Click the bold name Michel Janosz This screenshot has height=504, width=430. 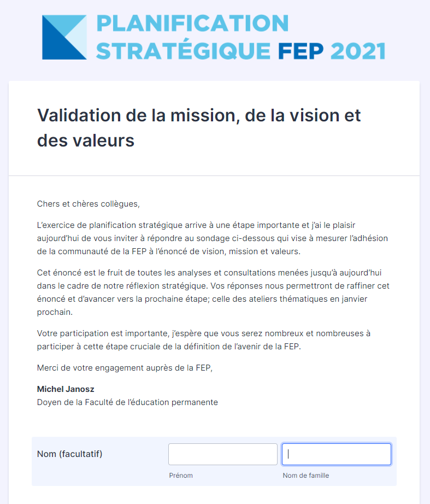[x=66, y=389]
